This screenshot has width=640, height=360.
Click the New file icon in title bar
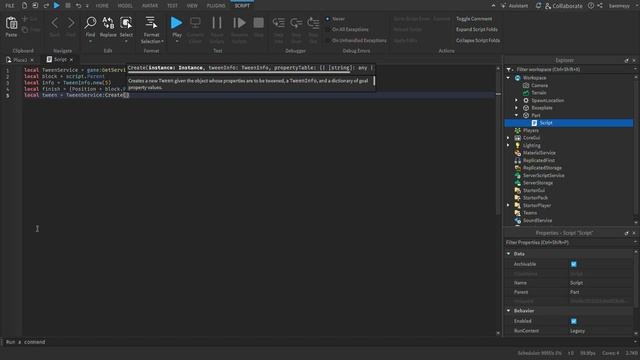(x=24, y=5)
